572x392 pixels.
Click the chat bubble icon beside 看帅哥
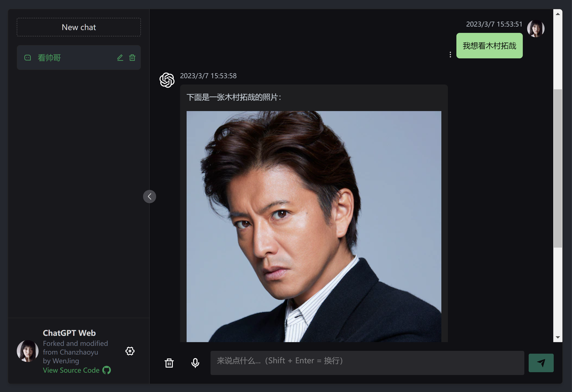click(x=28, y=58)
